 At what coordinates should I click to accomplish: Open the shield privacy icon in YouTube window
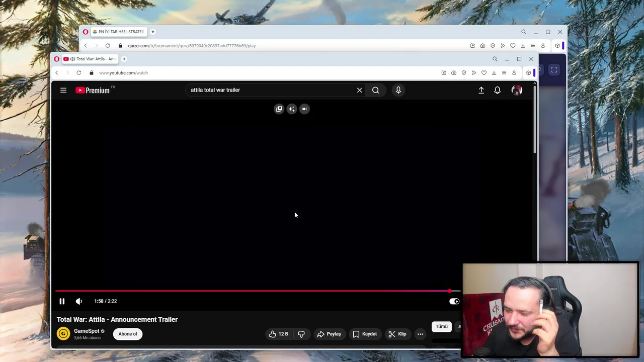click(x=464, y=73)
